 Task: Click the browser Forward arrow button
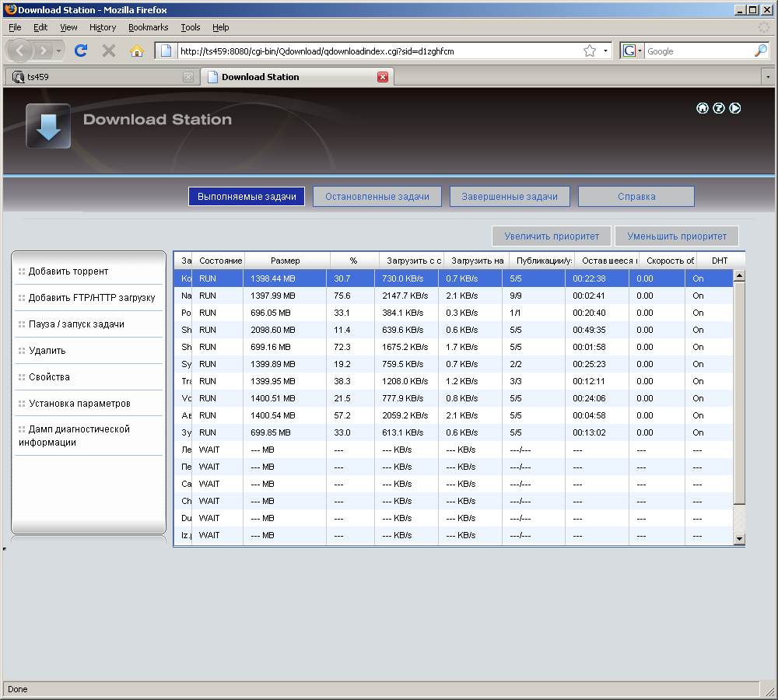click(x=43, y=51)
